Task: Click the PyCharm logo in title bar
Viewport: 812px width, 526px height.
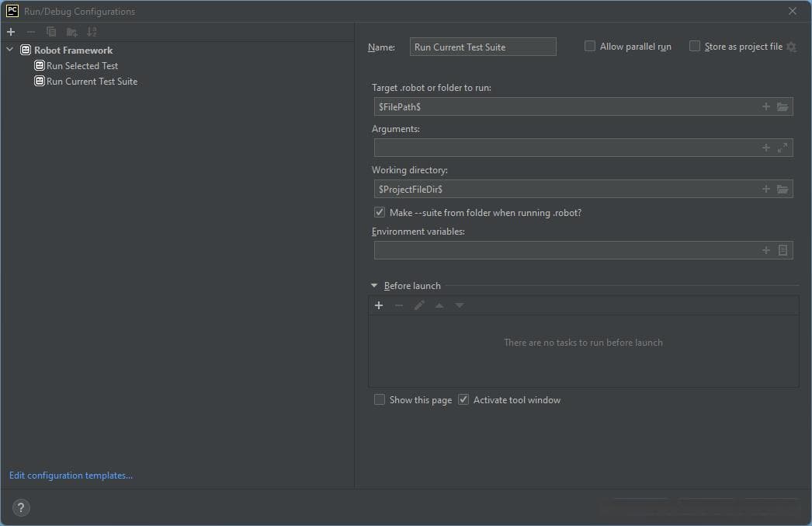Action: pyautogui.click(x=12, y=11)
